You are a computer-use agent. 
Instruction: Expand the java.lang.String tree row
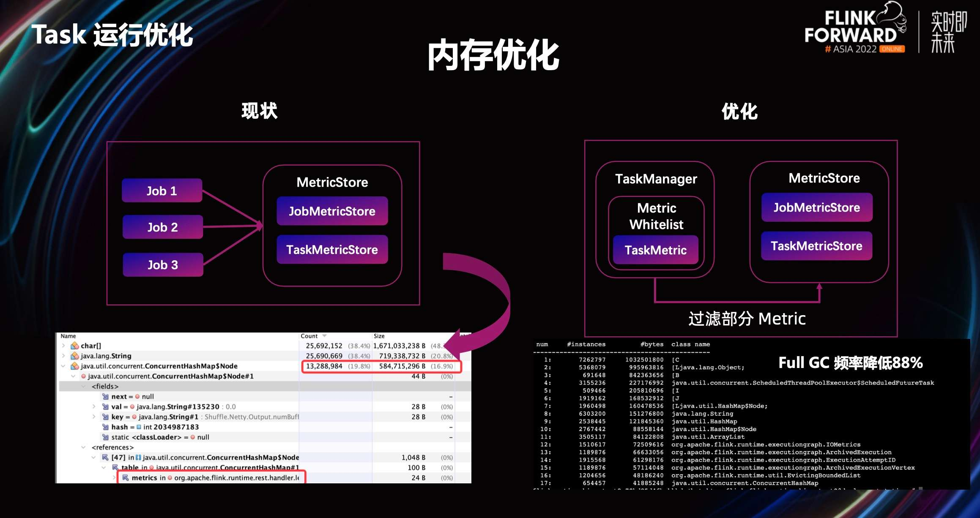click(63, 356)
